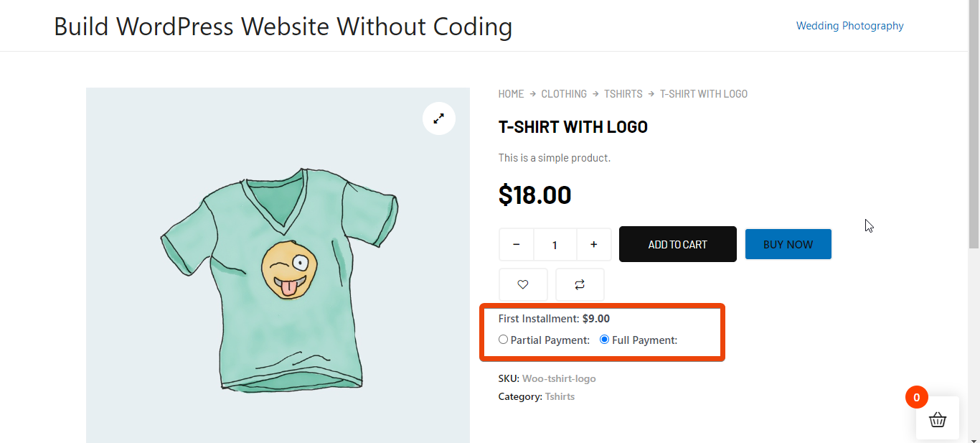Screen dimensions: 980x443
Task: Open the Tshirts category link
Action: coord(560,396)
